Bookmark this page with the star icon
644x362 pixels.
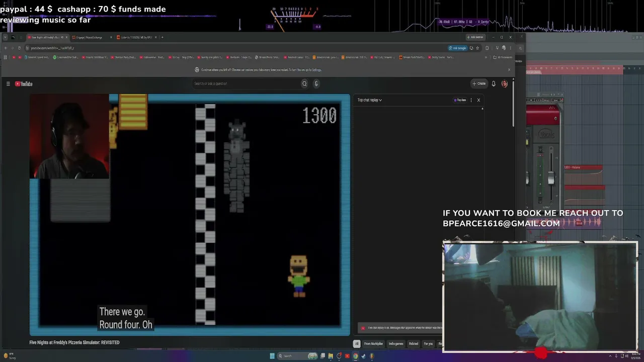(x=477, y=48)
